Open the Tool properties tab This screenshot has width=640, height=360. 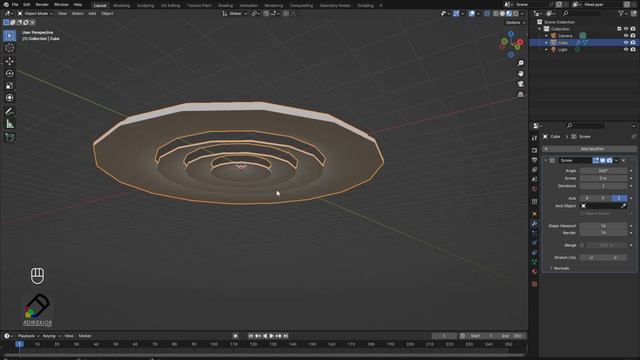tap(534, 138)
